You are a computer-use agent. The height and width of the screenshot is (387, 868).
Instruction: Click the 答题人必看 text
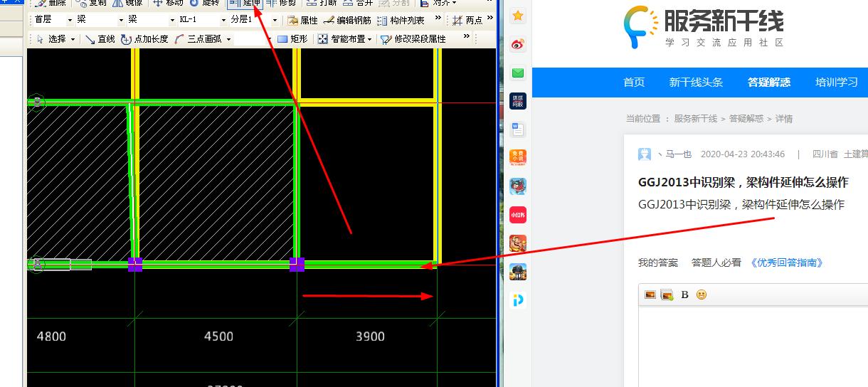tap(716, 263)
